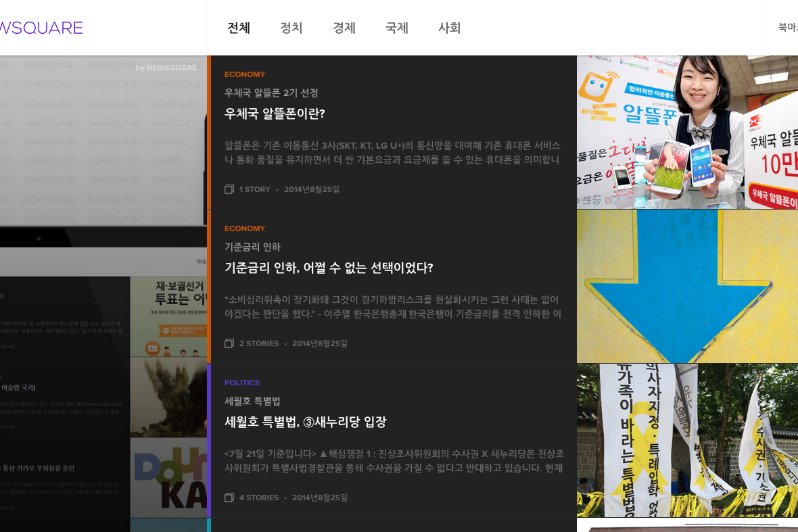Open the yellow ribbon banner thumbnail

687,440
